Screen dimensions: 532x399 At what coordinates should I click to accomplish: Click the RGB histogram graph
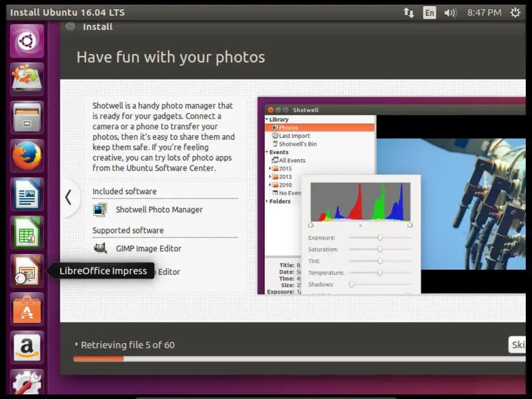[361, 202]
